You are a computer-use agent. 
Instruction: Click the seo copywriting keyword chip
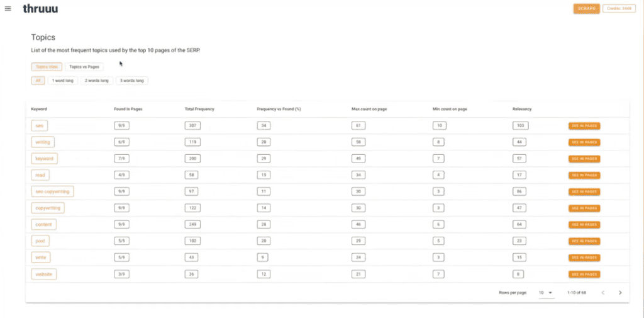tap(53, 191)
